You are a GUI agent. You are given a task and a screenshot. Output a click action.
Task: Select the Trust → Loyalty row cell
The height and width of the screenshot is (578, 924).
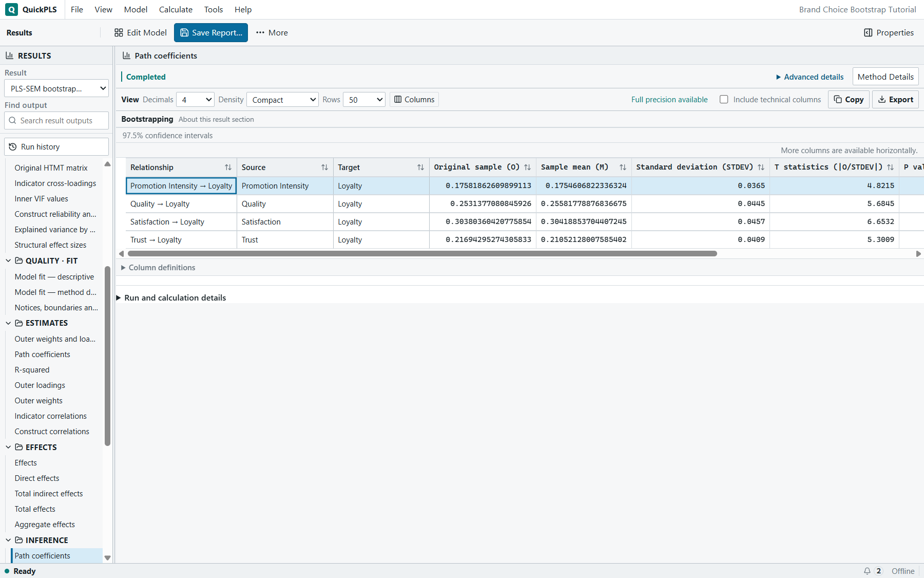pos(181,239)
